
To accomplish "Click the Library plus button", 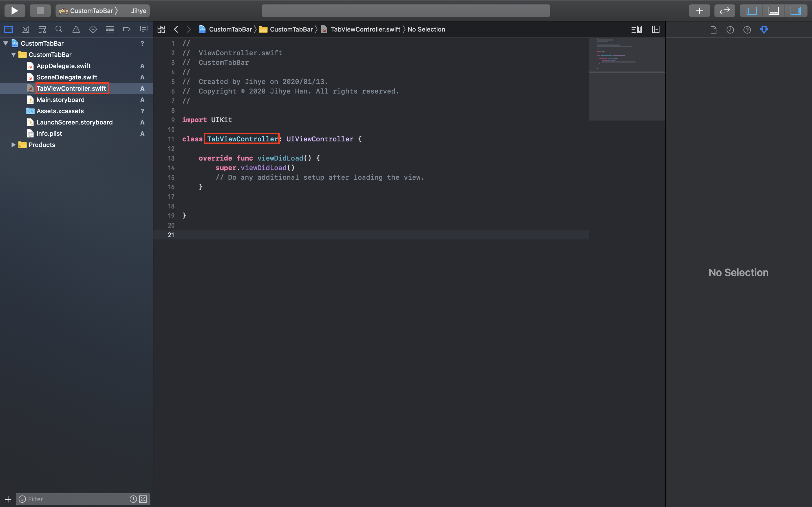I will click(699, 11).
